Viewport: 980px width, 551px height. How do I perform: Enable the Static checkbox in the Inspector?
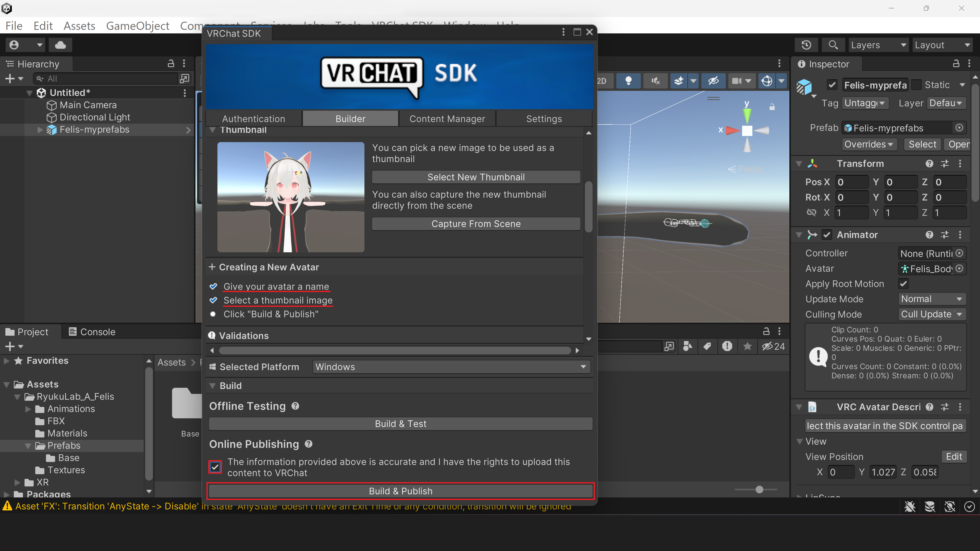pos(917,85)
